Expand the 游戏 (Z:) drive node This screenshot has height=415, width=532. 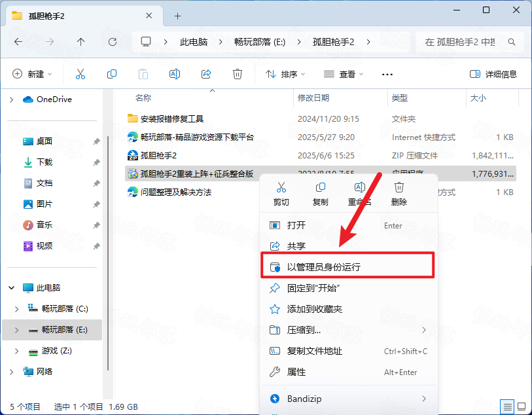point(16,351)
